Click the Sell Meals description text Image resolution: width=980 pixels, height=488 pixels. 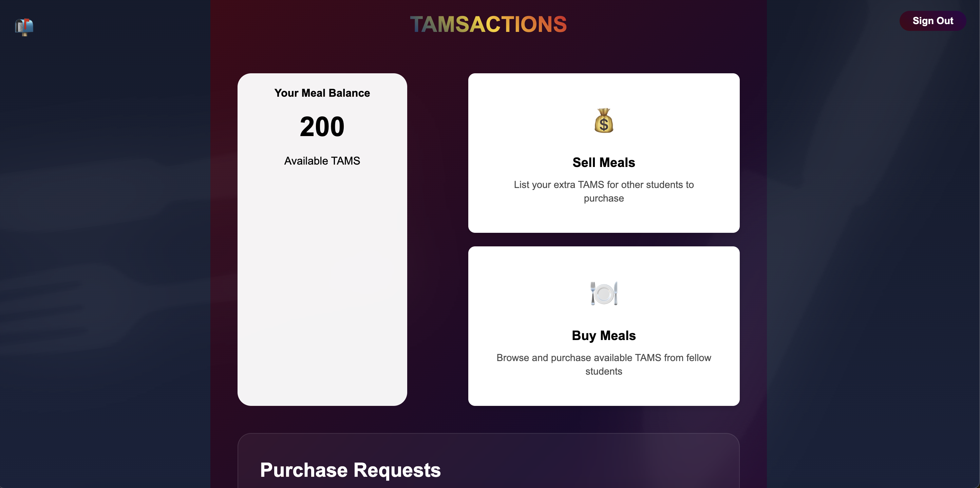(604, 191)
